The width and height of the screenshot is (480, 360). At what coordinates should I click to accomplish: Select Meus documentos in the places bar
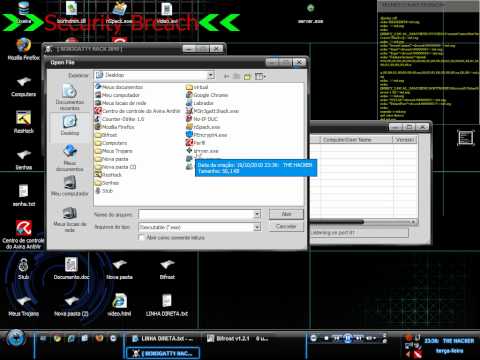click(70, 158)
